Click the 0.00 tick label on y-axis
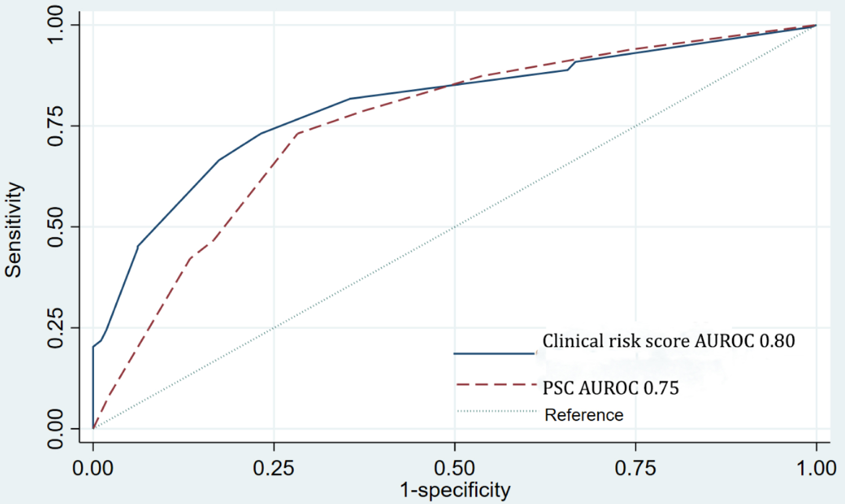Screen dimensions: 845x504 pyautogui.click(x=56, y=429)
